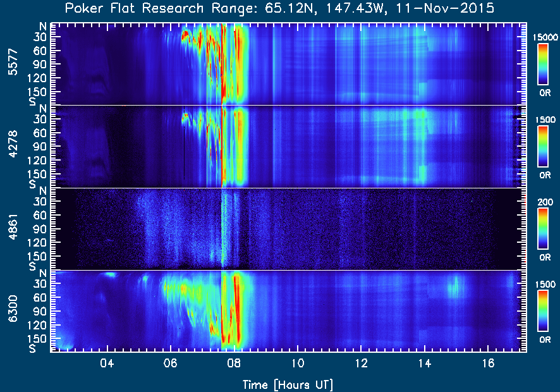Image resolution: width=560 pixels, height=392 pixels.
Task: Select the '4278' panel label
Action: click(x=13, y=144)
